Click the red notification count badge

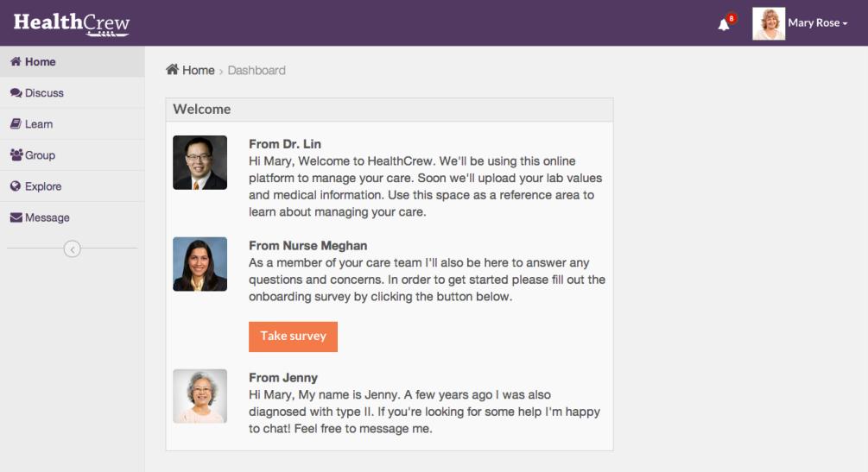coord(732,18)
